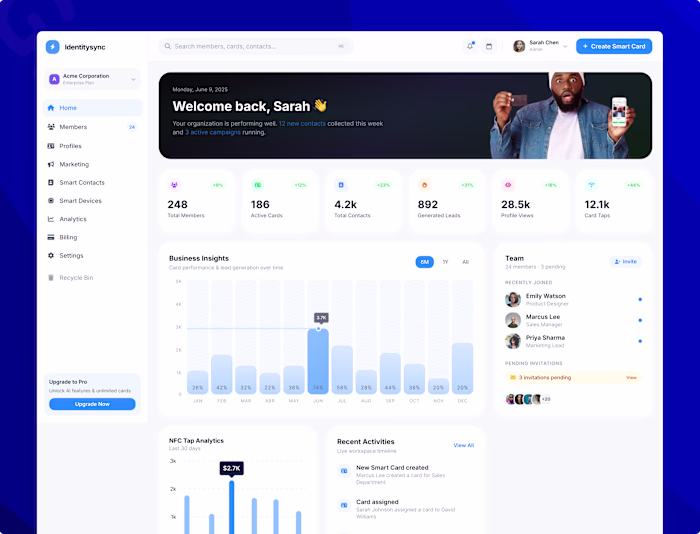
Task: Open the Billing page label
Action: (x=68, y=238)
